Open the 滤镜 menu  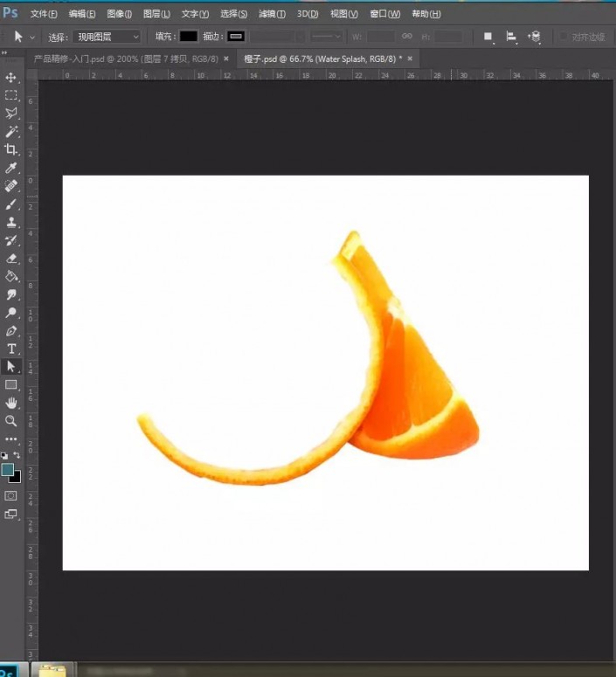272,14
